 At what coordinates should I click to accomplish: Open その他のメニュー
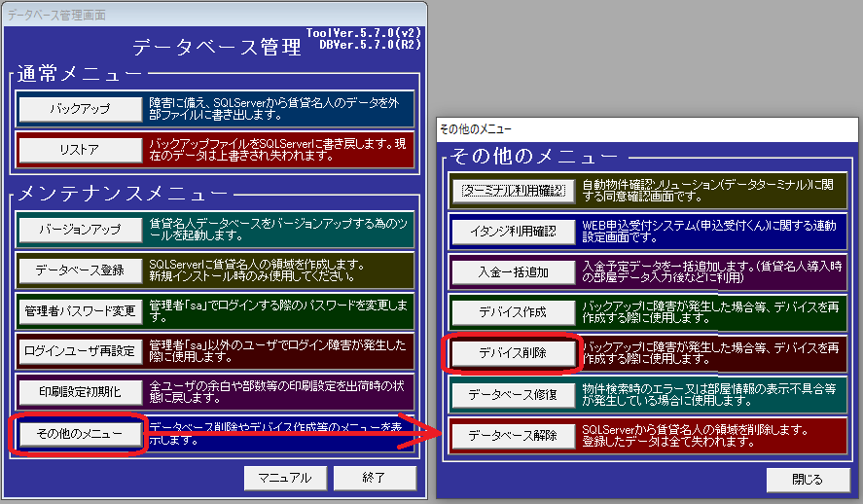click(79, 433)
